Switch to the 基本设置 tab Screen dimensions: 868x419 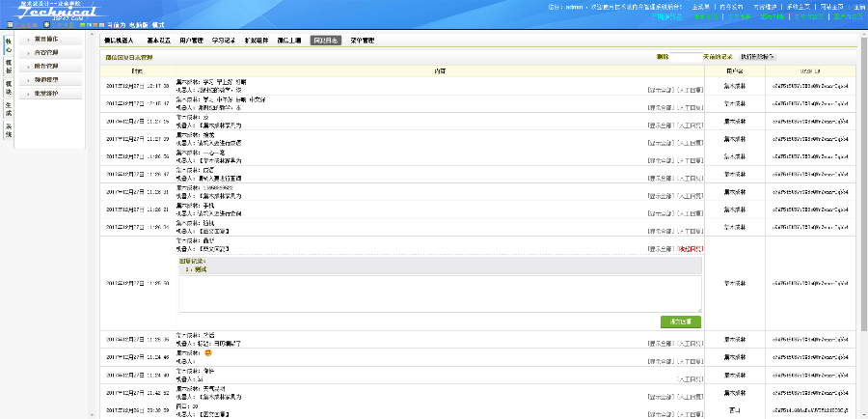pyautogui.click(x=159, y=41)
